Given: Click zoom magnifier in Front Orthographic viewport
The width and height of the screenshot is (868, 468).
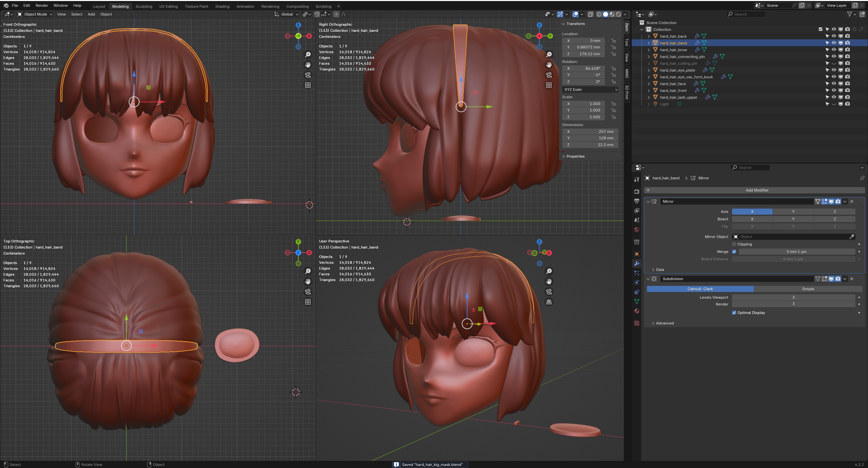Looking at the screenshot, I should (x=308, y=55).
